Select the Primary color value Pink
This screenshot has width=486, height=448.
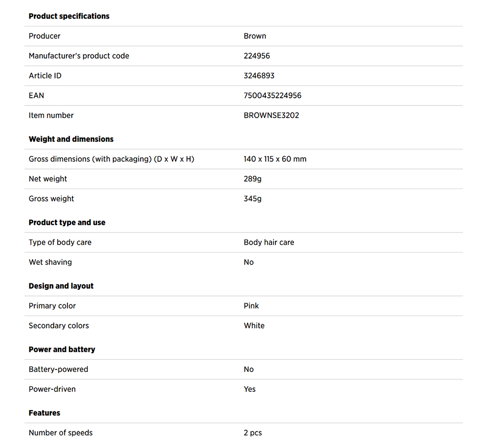click(251, 306)
